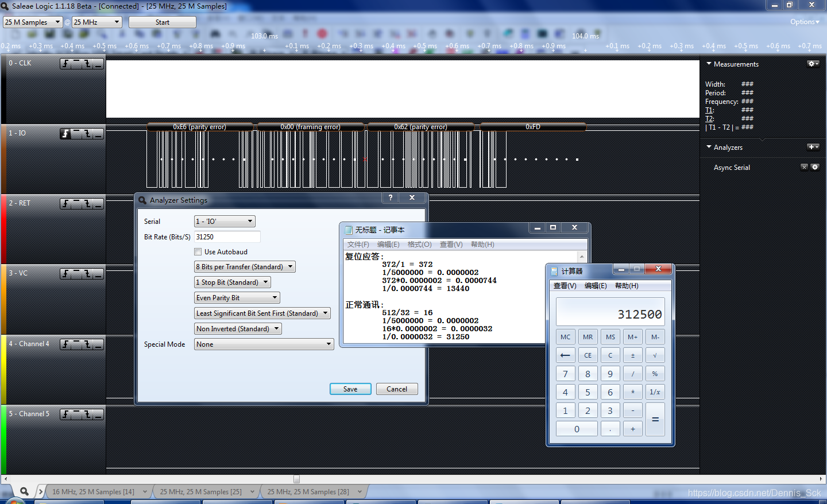Open Notepad 编辑(E) menu
Screen dimensions: 827x504
click(388, 245)
